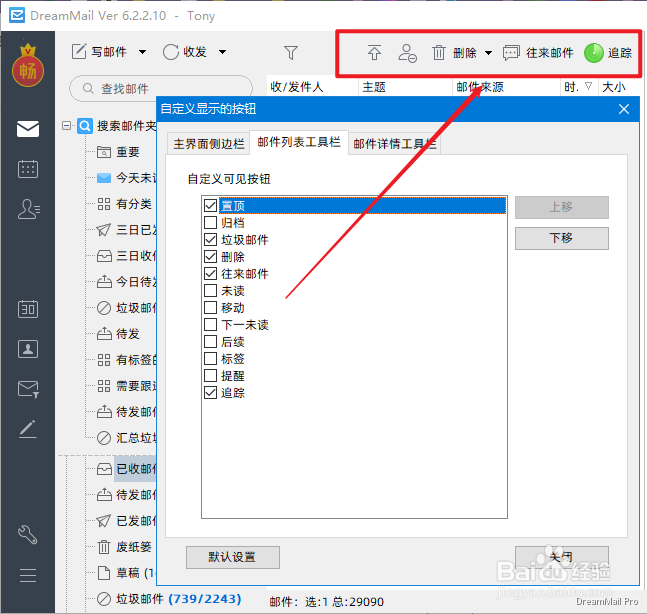Uncheck the 置顶 checkbox
The height and width of the screenshot is (614, 647).
click(210, 205)
